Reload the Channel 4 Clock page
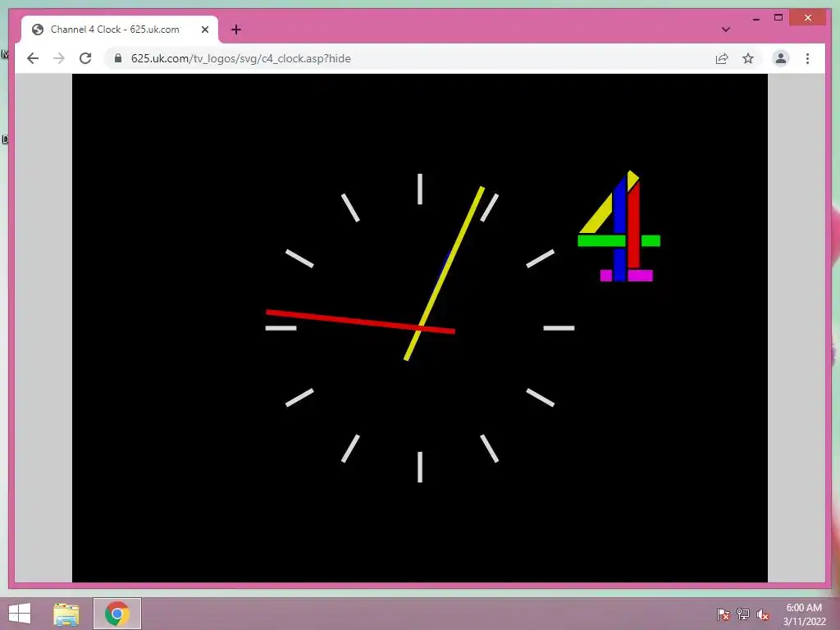The height and width of the screenshot is (630, 840). tap(85, 58)
